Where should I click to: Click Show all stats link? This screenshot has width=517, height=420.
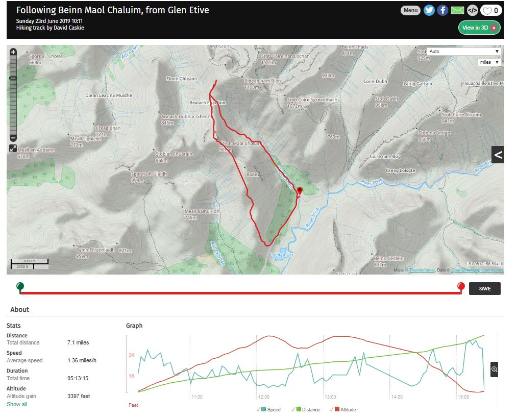[17, 404]
